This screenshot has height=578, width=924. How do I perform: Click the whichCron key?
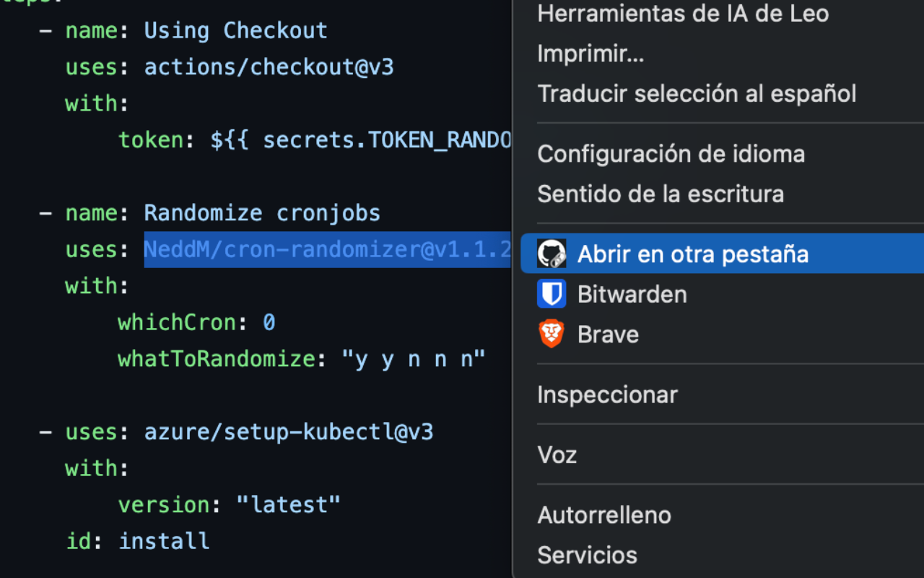click(x=177, y=322)
